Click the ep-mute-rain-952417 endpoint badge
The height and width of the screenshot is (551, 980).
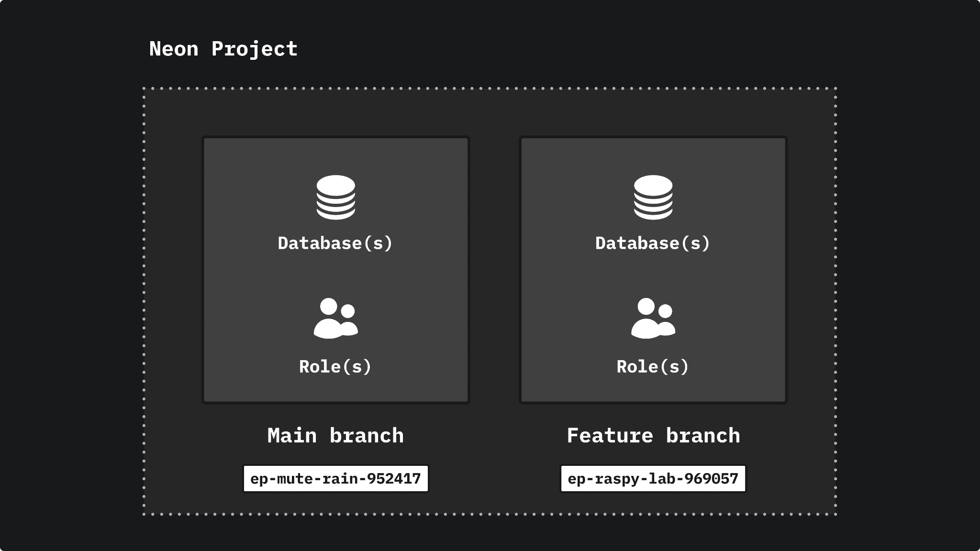click(335, 478)
